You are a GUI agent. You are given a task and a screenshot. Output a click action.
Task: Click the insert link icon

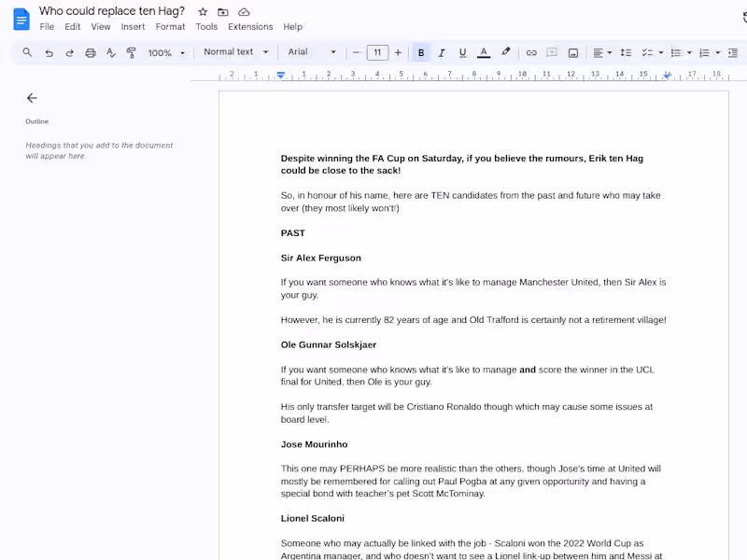coord(531,53)
